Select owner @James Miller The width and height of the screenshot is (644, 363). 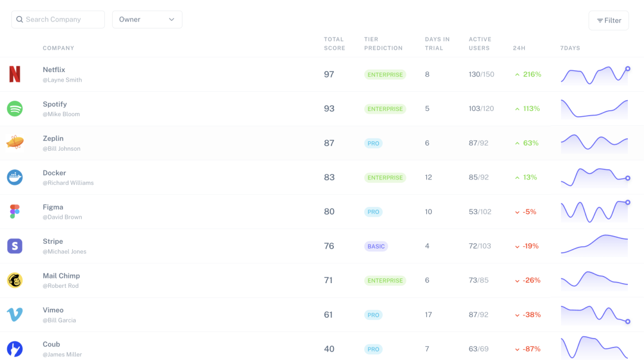coord(62,355)
